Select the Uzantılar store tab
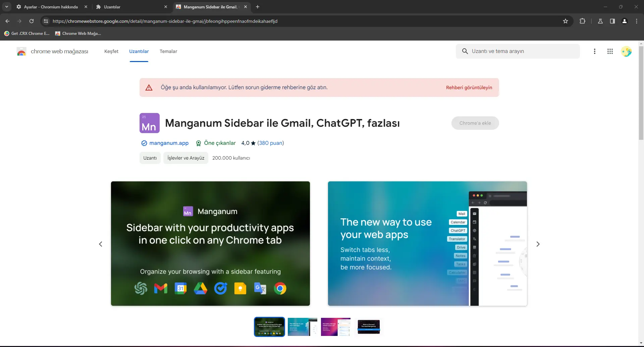 click(x=139, y=51)
